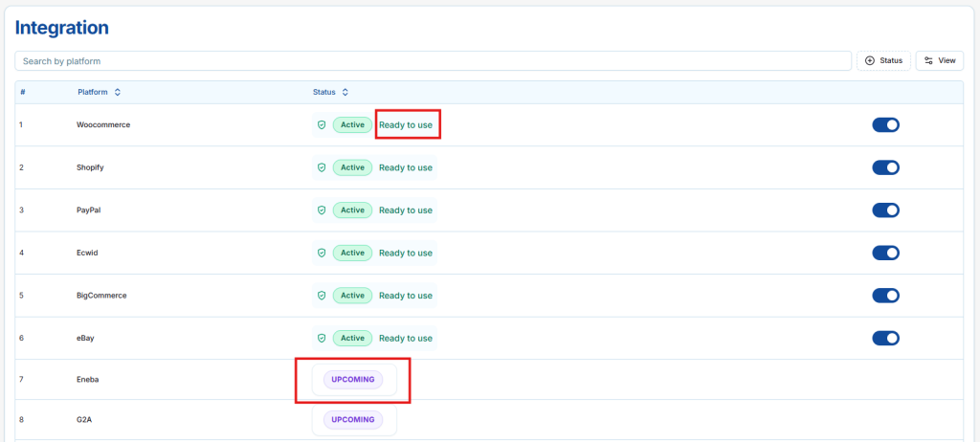Switch off the Ecwid integration
Screen dimensions: 980x442
[885, 253]
